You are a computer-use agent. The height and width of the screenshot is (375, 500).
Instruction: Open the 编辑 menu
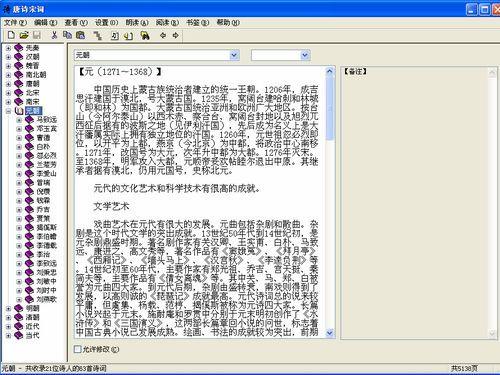pyautogui.click(x=46, y=23)
